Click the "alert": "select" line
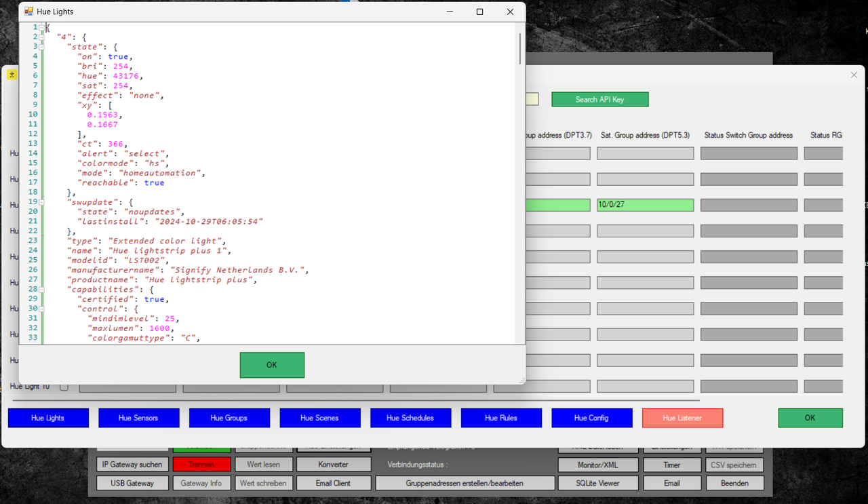868x504 pixels. tap(125, 153)
